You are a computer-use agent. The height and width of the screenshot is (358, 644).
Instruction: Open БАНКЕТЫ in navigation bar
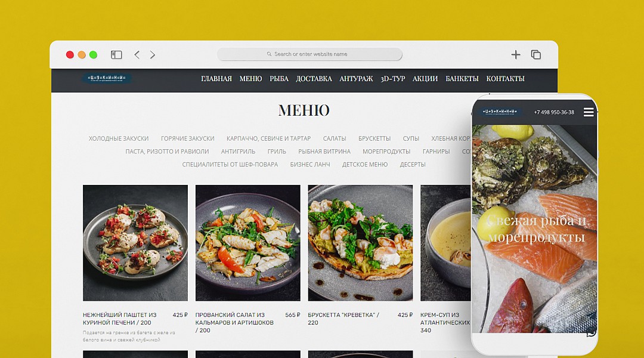click(462, 79)
